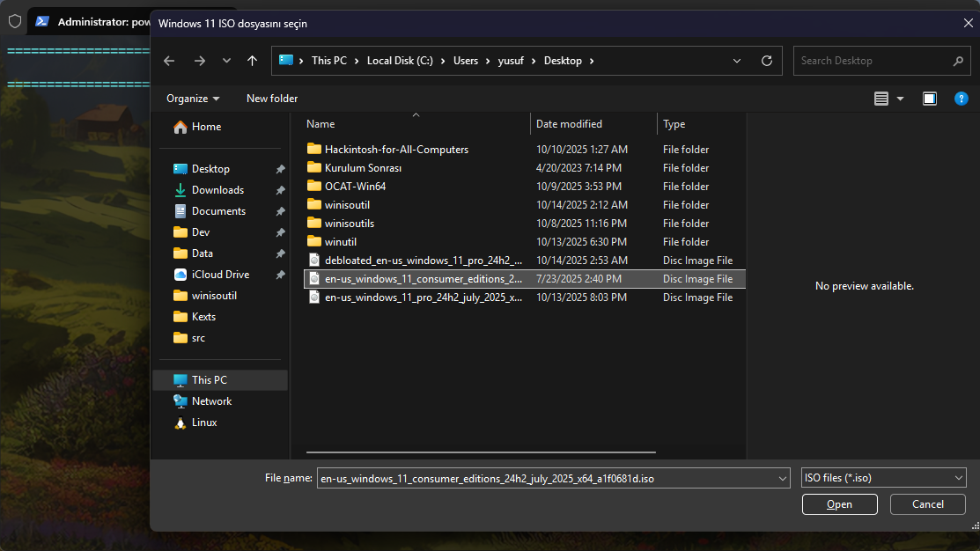Open Documents in quick access
The image size is (980, 551).
tap(220, 211)
